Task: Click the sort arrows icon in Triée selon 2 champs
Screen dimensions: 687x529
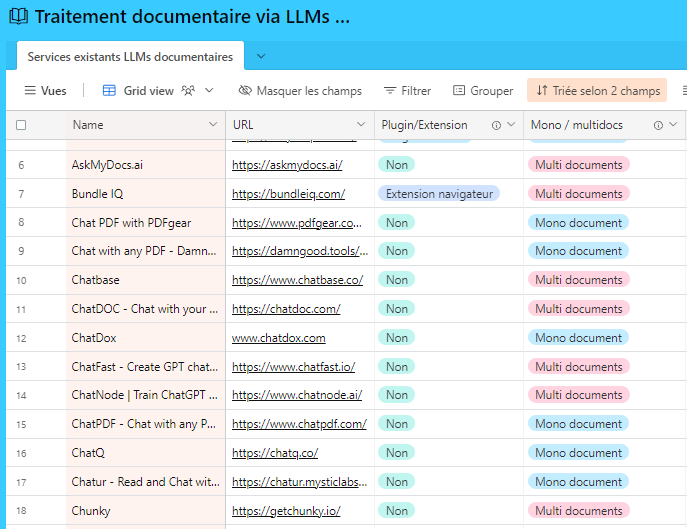Action: [542, 90]
